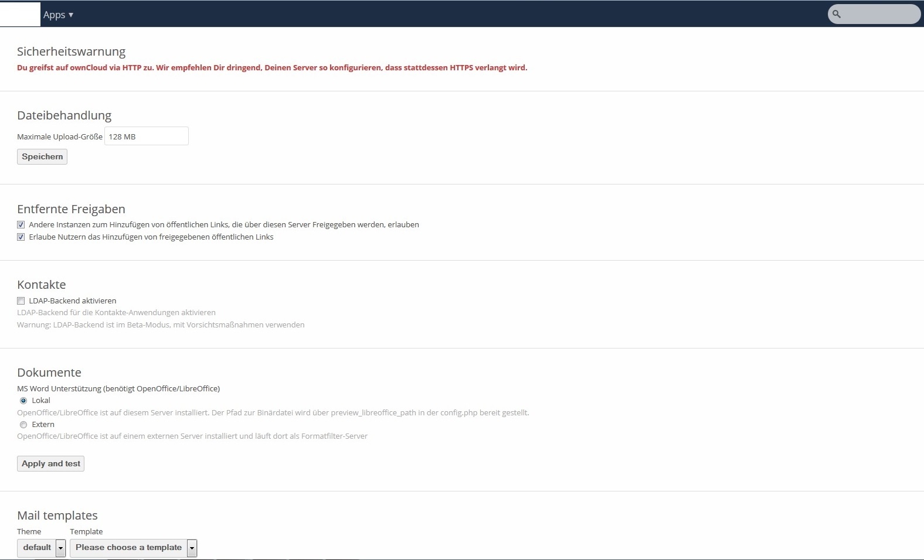Click the LDAP beta-mode warning text
This screenshot has height=560, width=924.
(x=161, y=325)
